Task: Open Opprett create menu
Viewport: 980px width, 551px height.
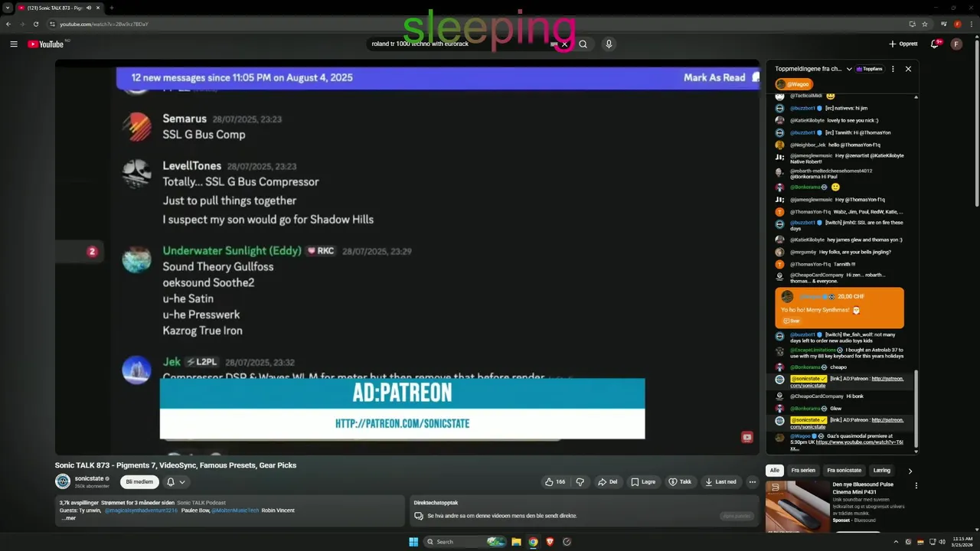Action: [x=903, y=44]
